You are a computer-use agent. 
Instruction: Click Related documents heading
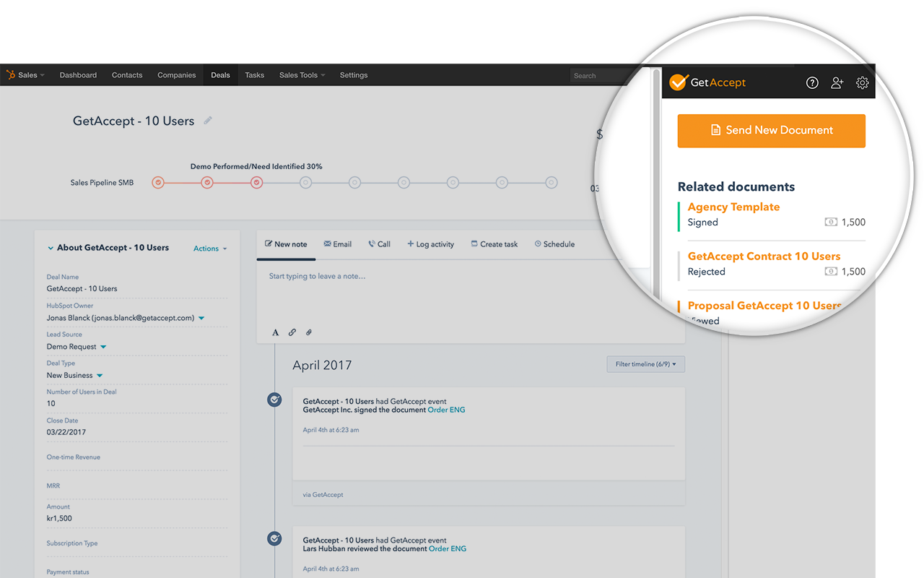[x=736, y=186]
